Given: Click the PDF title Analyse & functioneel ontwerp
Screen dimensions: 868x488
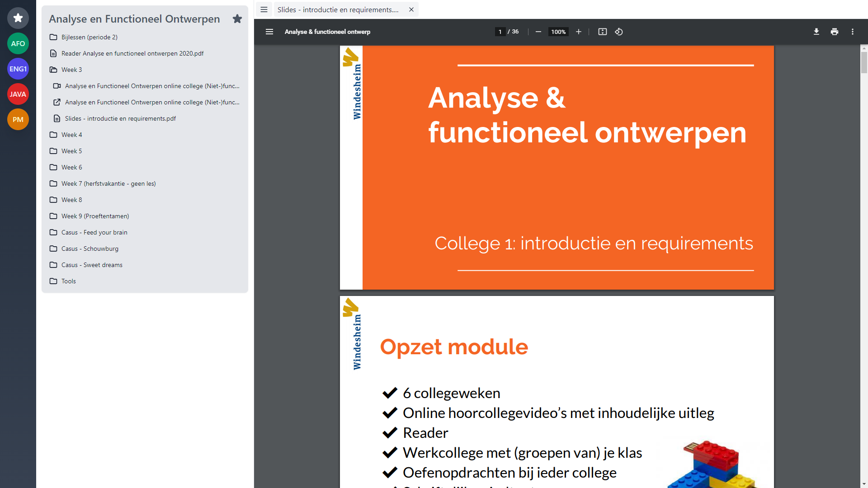Looking at the screenshot, I should 327,32.
